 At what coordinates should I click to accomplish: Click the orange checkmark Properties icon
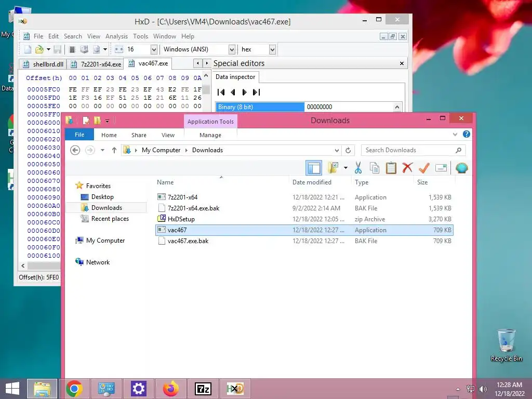[x=424, y=168]
